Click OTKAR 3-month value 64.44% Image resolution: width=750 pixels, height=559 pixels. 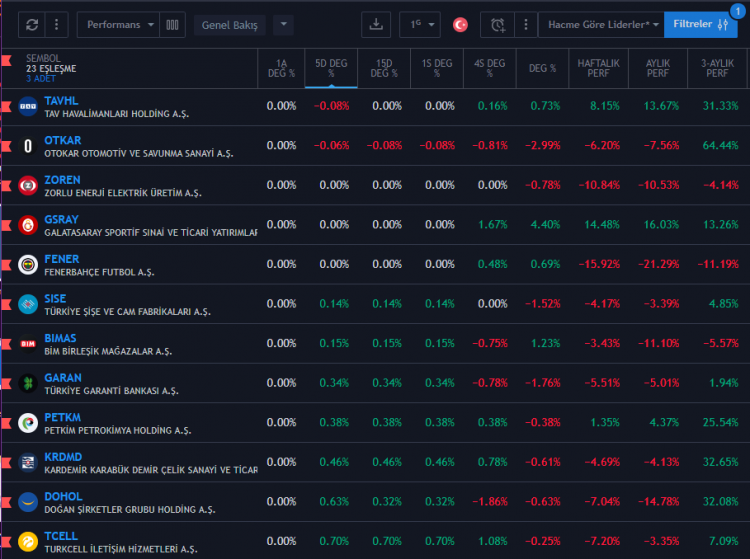click(x=720, y=145)
